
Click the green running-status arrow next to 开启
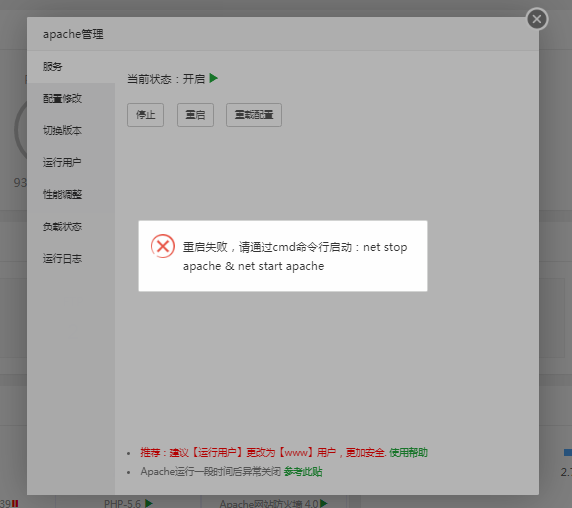click(x=214, y=78)
